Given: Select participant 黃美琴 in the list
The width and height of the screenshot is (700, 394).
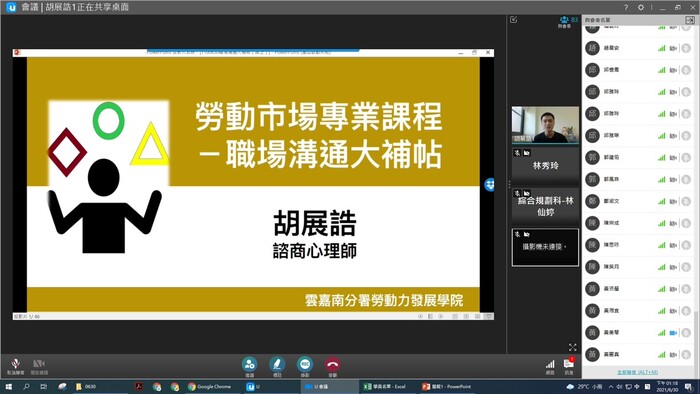Looking at the screenshot, I should point(638,332).
